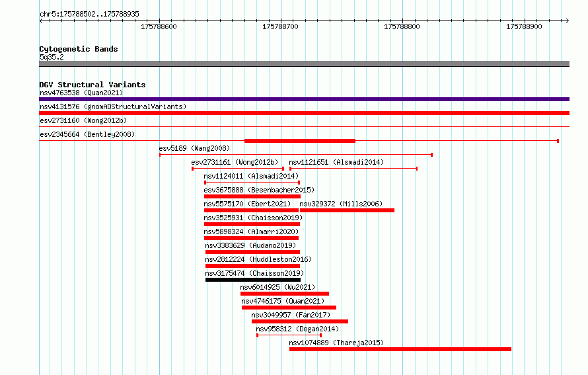Open esv5189 (Wang2008) variant label

click(194, 148)
